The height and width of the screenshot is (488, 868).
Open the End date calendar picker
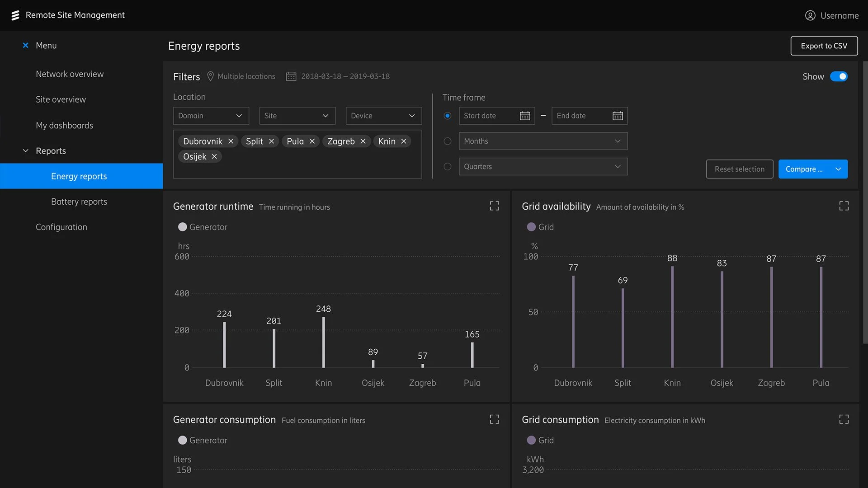[x=618, y=116]
